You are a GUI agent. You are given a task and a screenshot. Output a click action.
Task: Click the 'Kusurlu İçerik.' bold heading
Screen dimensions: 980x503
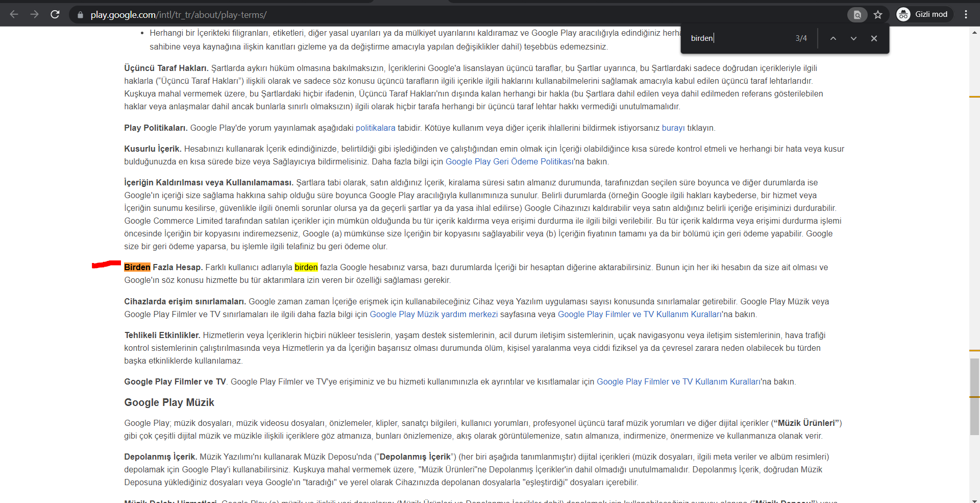point(153,149)
